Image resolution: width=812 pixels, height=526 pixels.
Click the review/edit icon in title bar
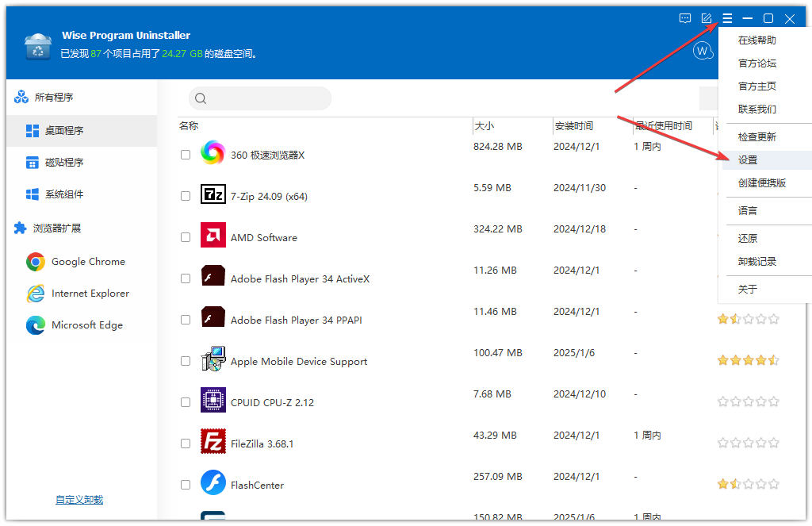point(705,18)
